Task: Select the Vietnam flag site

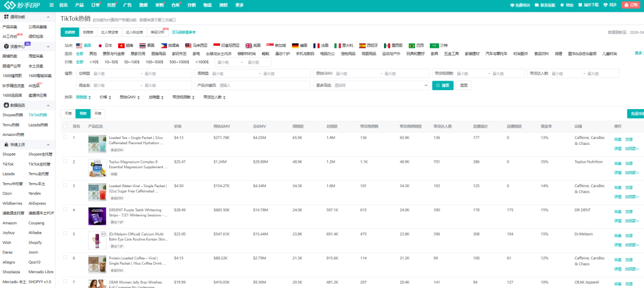Action: pos(121,45)
